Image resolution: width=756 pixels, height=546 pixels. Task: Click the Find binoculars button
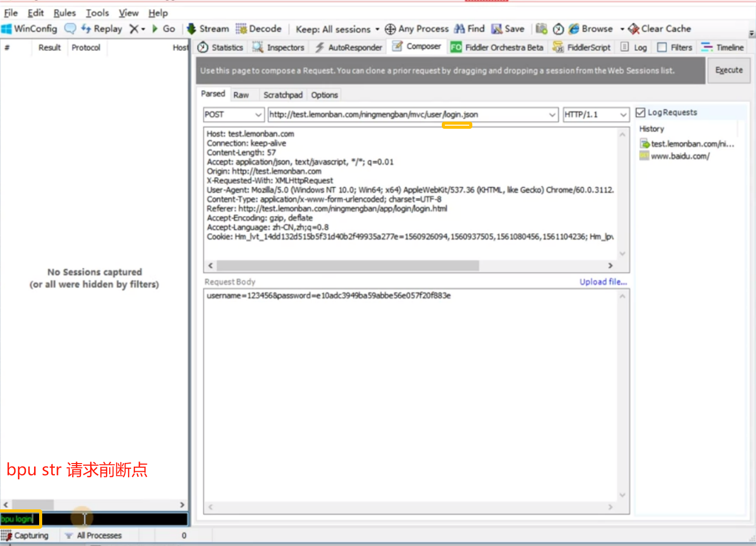(x=469, y=29)
